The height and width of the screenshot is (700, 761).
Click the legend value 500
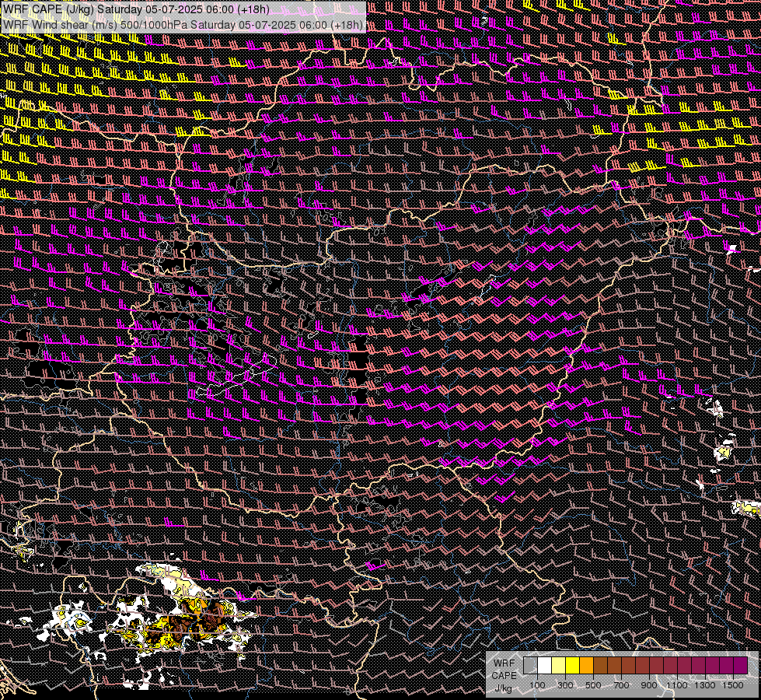(593, 685)
